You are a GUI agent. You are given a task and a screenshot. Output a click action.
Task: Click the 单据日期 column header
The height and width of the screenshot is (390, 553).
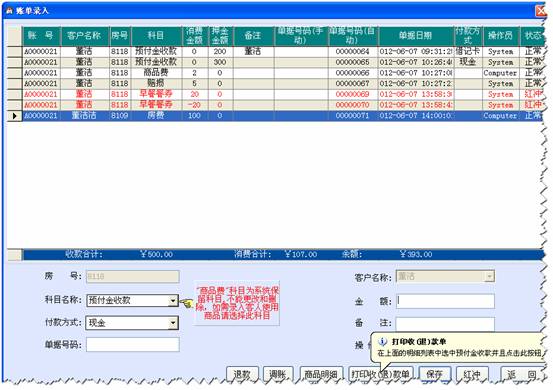coord(416,36)
